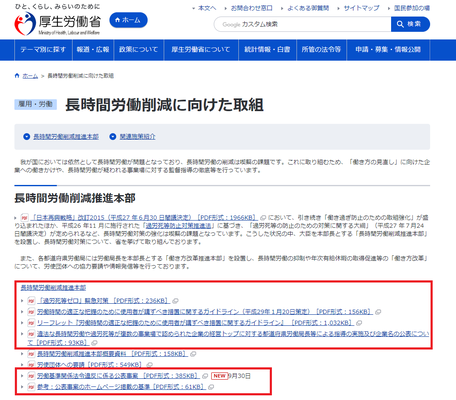This screenshot has width=456, height=400.
Task: Click the new-window icon after the 61KB link
Action: [x=211, y=387]
